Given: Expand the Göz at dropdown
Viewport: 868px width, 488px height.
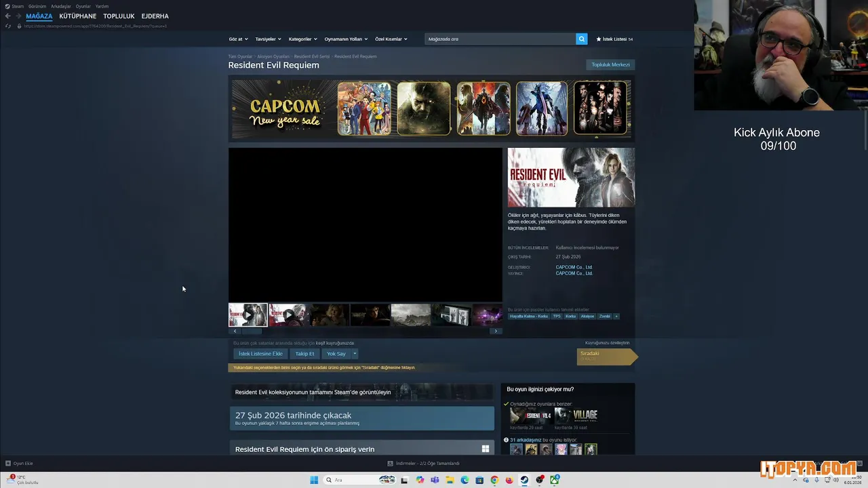Looking at the screenshot, I should (x=239, y=39).
